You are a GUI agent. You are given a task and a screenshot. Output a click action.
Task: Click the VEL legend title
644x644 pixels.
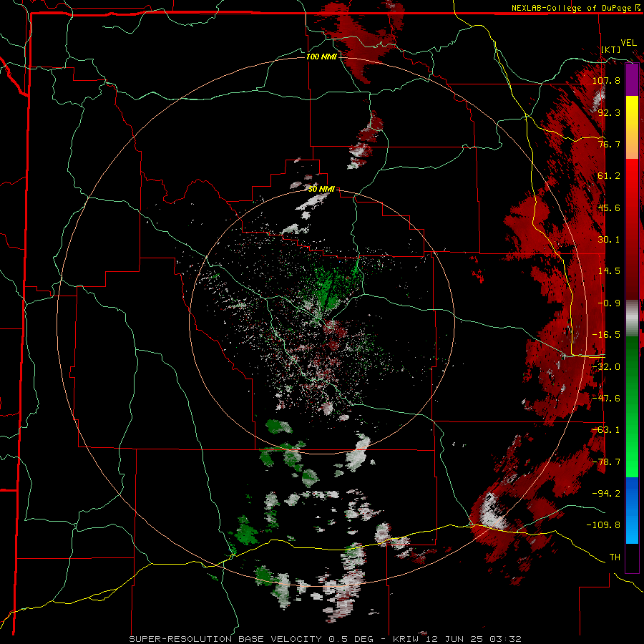pyautogui.click(x=628, y=43)
